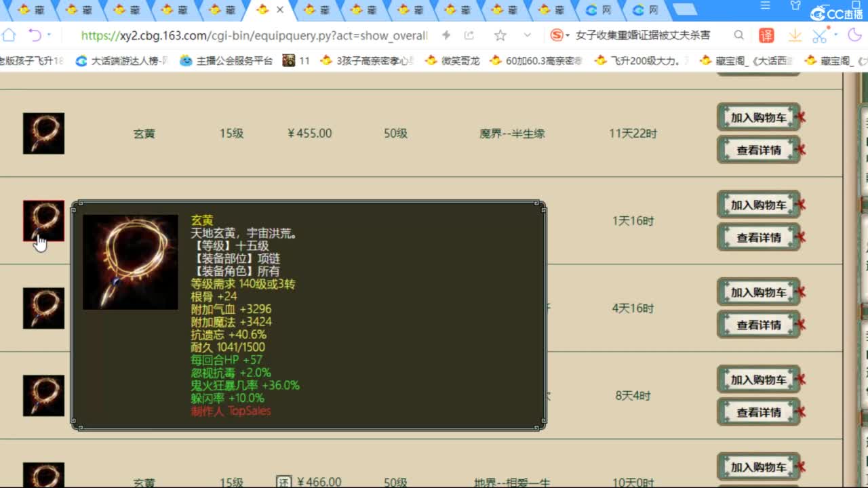Open bookmark 藏宝阁_《大话西
This screenshot has width=868, height=488.
(746, 60)
